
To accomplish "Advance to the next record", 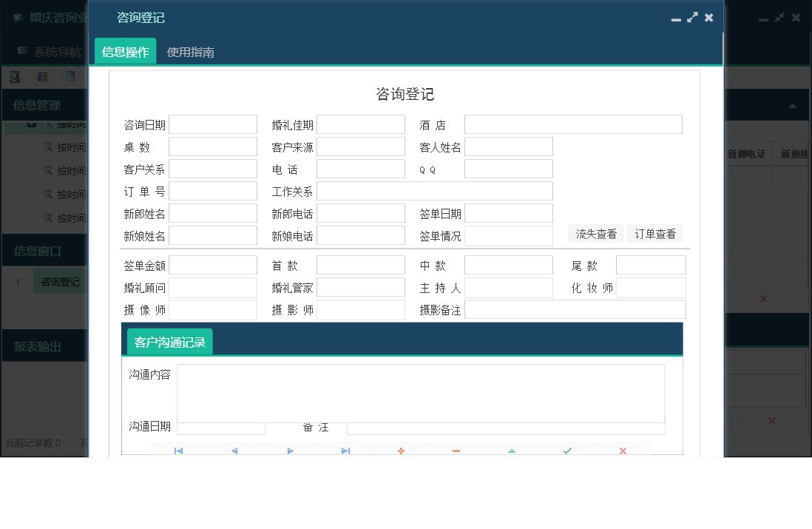I will pos(289,449).
